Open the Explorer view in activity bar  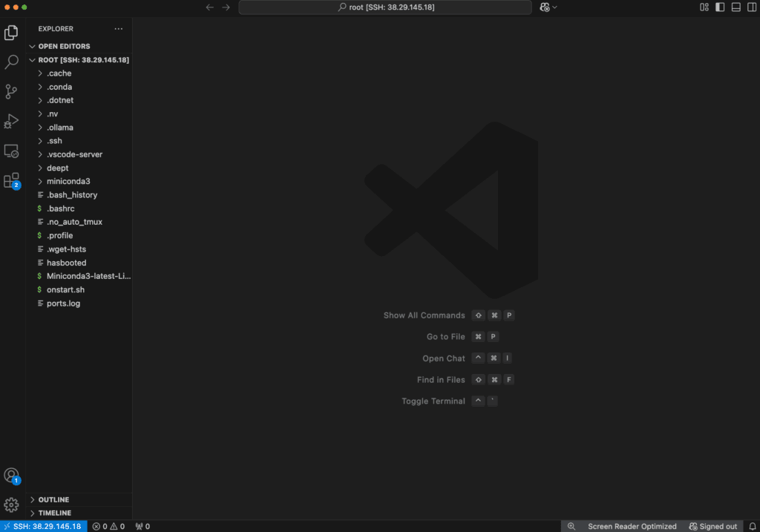(x=11, y=33)
